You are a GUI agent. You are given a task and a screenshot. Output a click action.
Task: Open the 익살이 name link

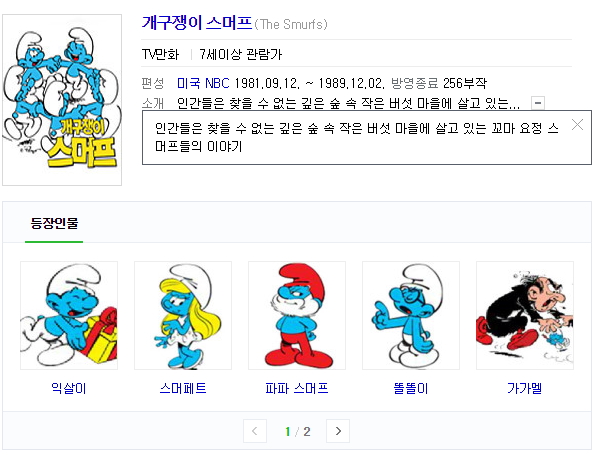click(69, 388)
